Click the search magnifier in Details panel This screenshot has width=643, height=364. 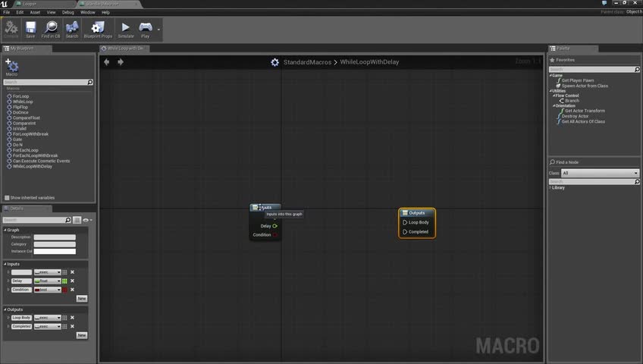pos(68,220)
